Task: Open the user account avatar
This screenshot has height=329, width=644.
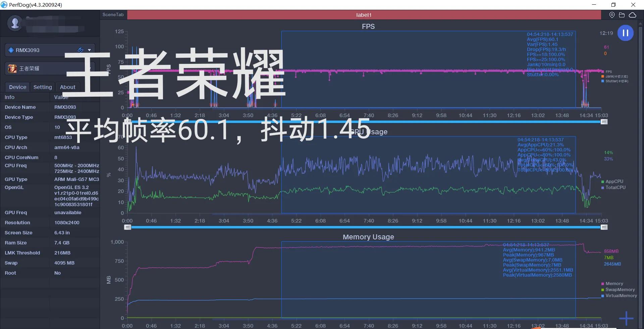Action: [15, 23]
